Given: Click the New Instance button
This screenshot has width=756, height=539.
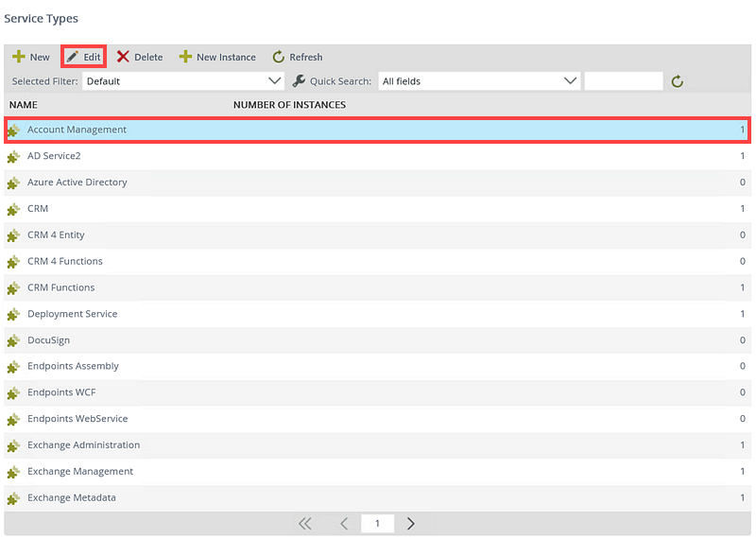Looking at the screenshot, I should [x=217, y=57].
